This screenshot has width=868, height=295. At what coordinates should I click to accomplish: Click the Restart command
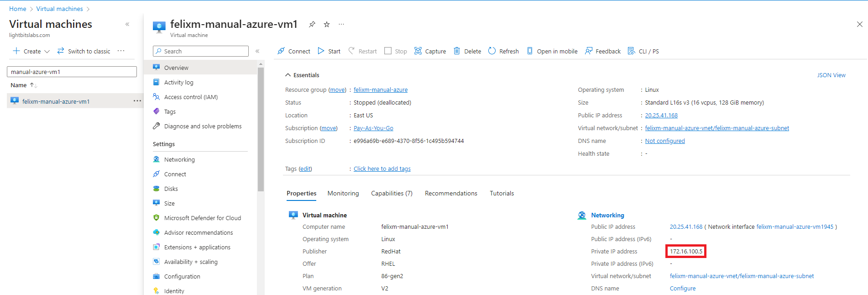coord(363,51)
